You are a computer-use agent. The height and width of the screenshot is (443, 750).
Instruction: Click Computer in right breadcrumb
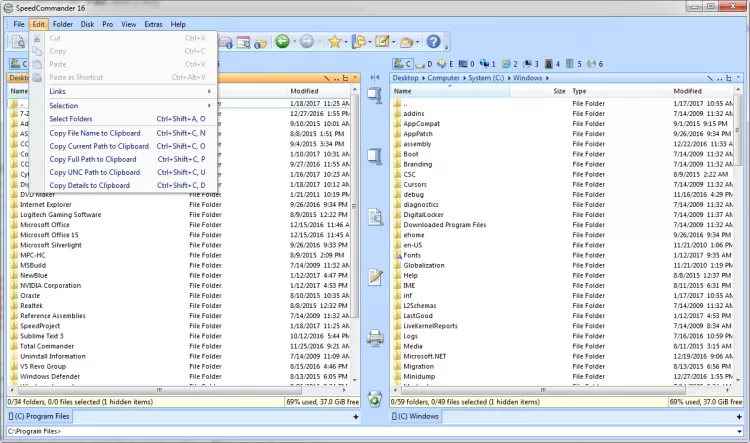443,78
